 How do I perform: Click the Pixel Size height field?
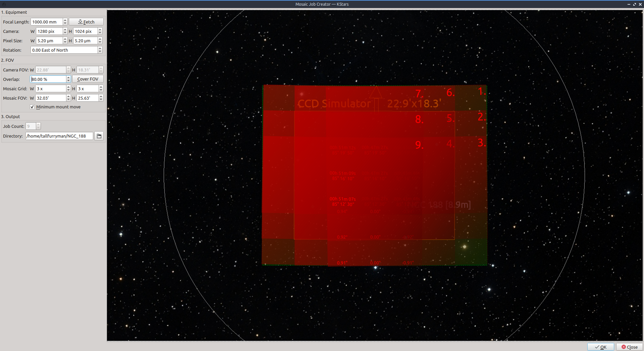(x=85, y=41)
